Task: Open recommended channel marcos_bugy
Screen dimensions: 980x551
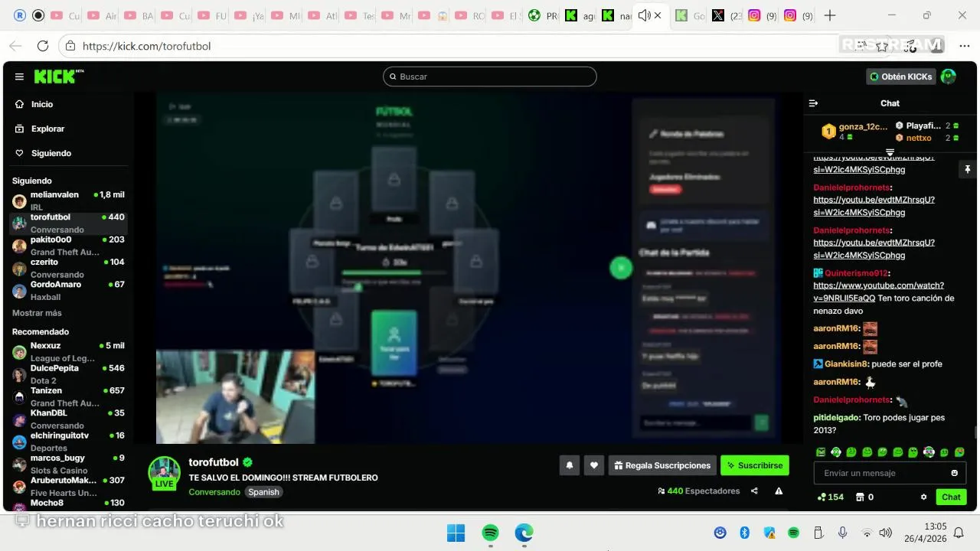Action: (x=68, y=464)
